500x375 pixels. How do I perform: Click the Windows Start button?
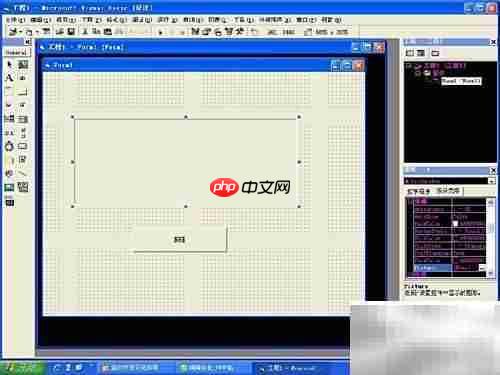click(x=22, y=368)
